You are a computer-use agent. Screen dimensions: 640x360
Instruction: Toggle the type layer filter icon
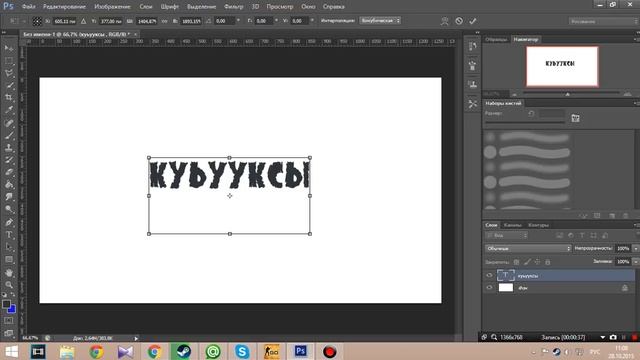(x=582, y=236)
